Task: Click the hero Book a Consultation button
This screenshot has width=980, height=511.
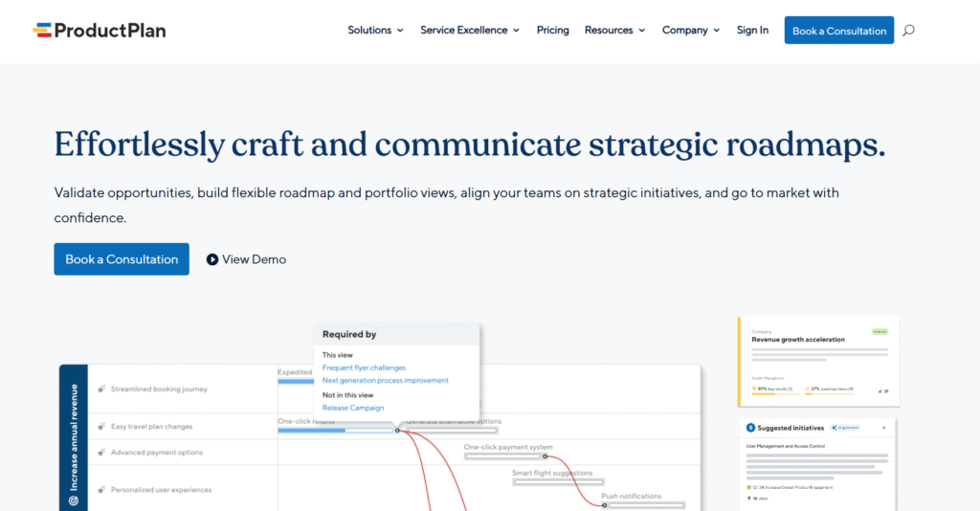Action: pyautogui.click(x=122, y=259)
